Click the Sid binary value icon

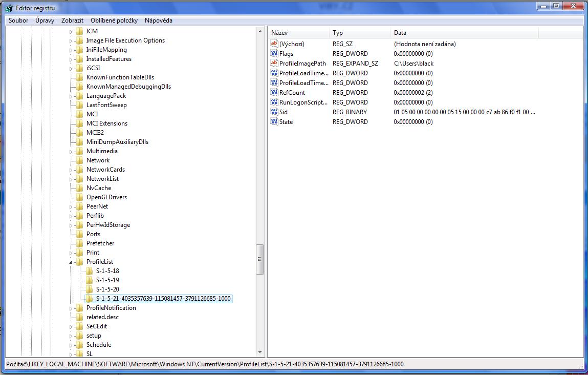point(274,112)
